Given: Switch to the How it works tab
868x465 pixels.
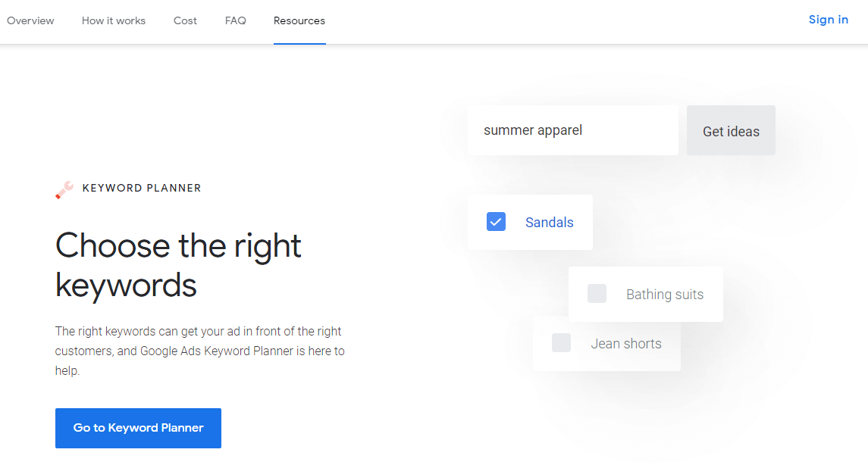Looking at the screenshot, I should click(x=113, y=20).
